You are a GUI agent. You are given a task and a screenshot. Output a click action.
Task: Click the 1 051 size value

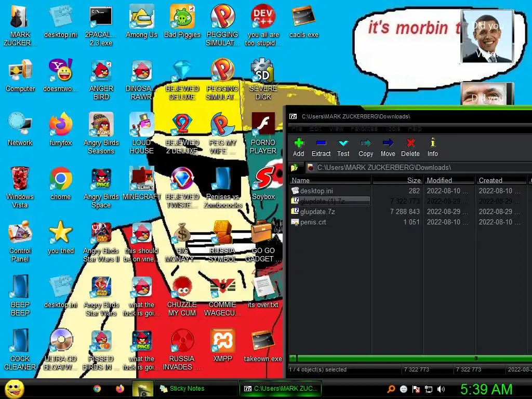point(411,222)
